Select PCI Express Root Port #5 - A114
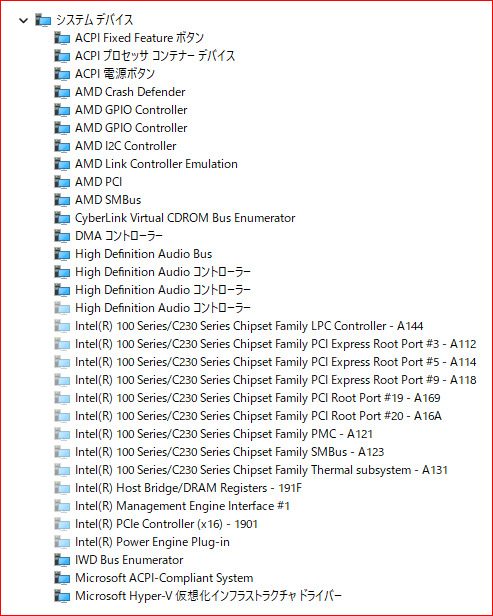 click(276, 362)
